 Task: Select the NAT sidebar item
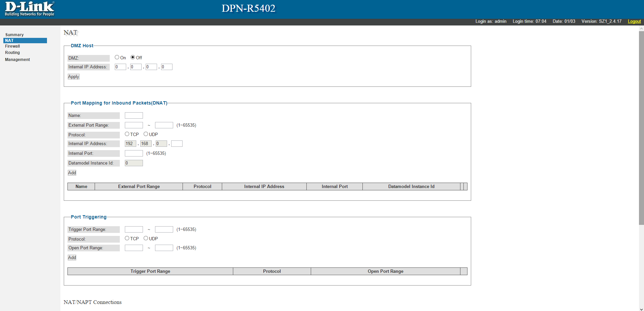point(25,41)
